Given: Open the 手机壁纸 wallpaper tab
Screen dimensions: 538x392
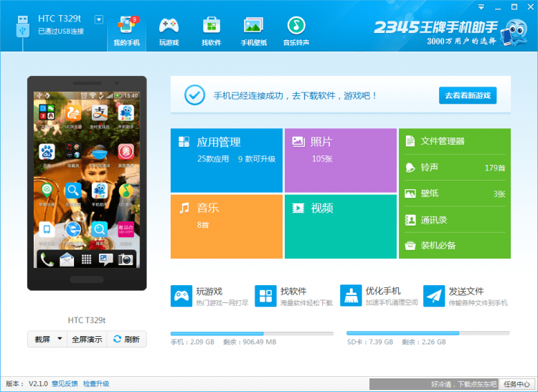Looking at the screenshot, I should tap(253, 30).
